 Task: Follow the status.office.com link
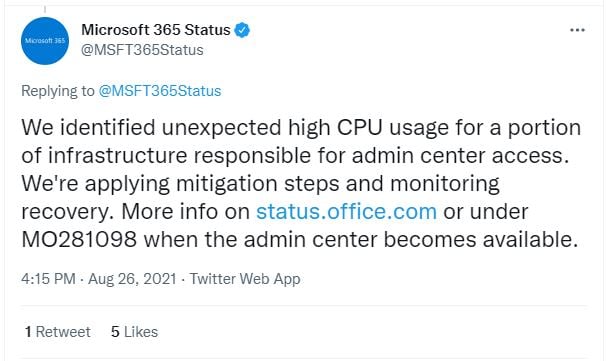tap(346, 212)
